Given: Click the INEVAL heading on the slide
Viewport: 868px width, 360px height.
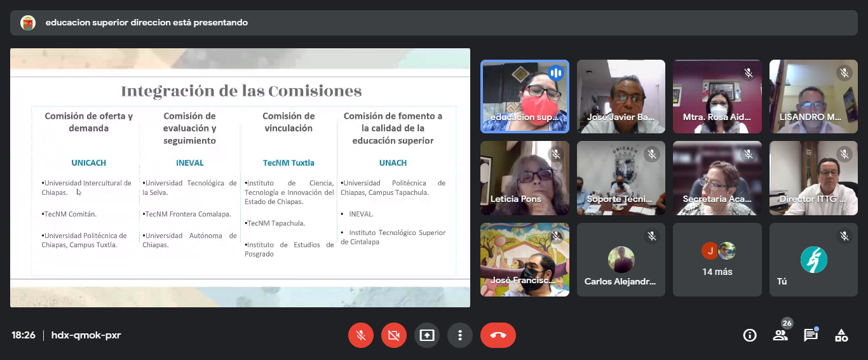Looking at the screenshot, I should (190, 163).
